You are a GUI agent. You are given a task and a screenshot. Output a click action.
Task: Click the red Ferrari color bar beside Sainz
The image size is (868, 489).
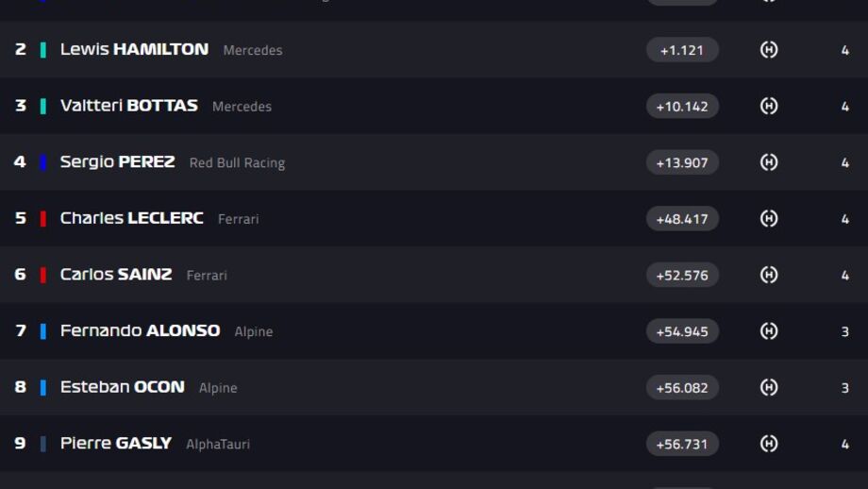click(43, 275)
